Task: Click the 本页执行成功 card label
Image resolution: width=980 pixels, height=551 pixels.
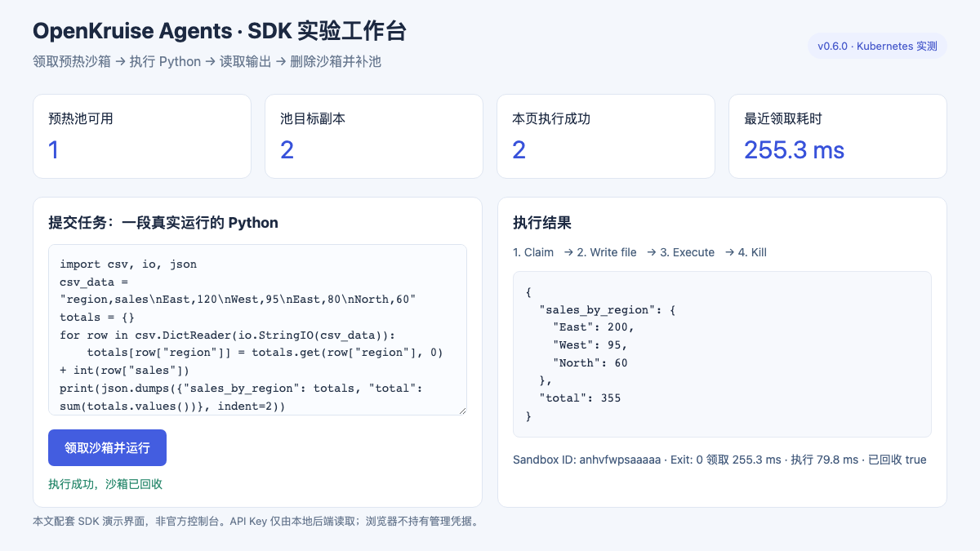Action: [x=551, y=118]
